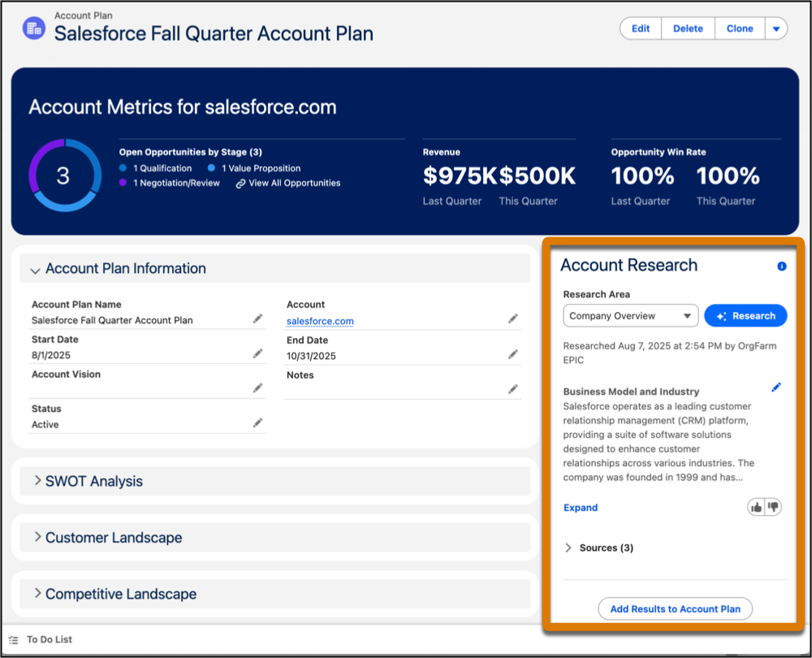Viewport: 812px width, 658px height.
Task: Click Add Results to Account Plan
Action: tap(675, 608)
